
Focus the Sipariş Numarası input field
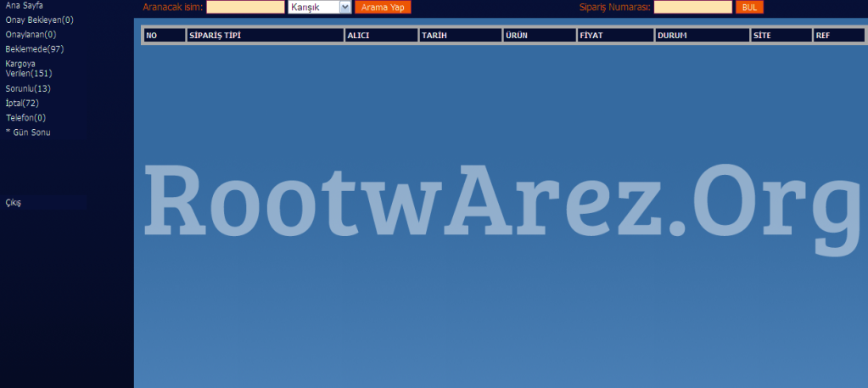click(x=692, y=7)
